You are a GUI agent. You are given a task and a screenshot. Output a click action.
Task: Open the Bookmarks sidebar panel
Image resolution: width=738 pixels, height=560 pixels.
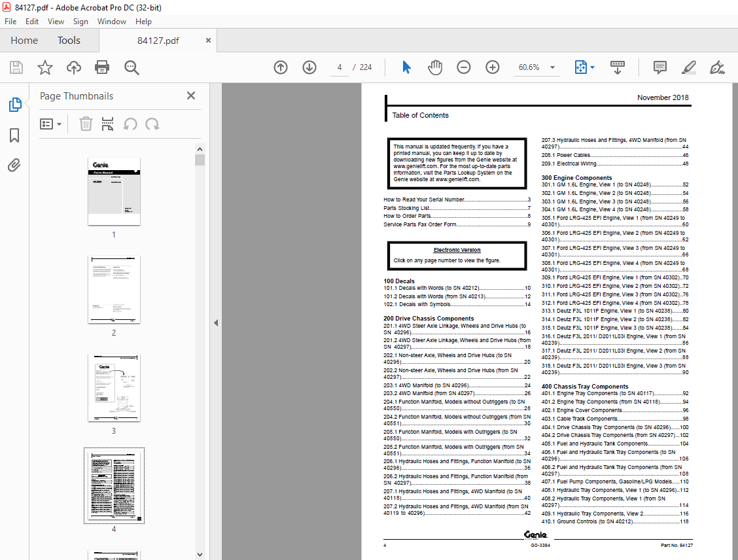(x=14, y=135)
